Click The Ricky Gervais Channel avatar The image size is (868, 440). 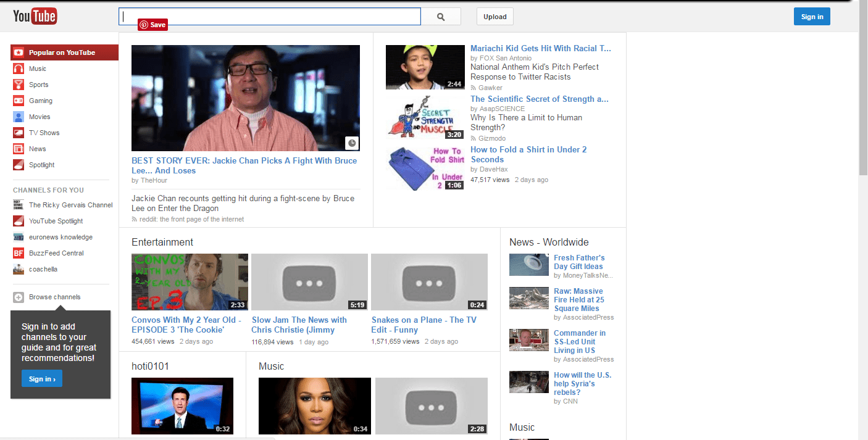tap(19, 205)
